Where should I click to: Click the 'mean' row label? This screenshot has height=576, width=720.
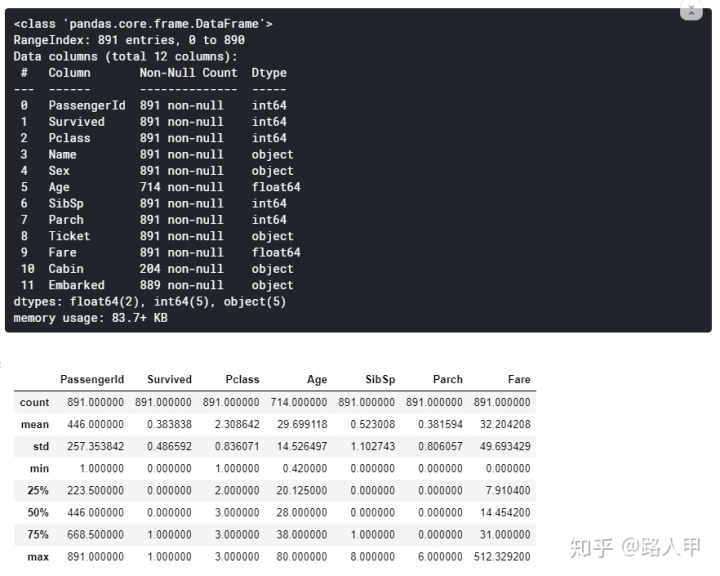(35, 424)
